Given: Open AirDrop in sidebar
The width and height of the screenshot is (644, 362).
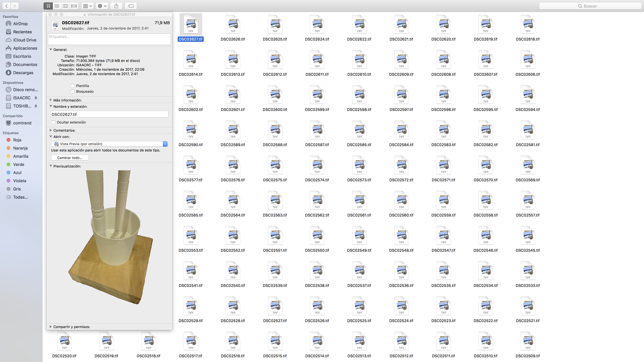Looking at the screenshot, I should tap(20, 24).
